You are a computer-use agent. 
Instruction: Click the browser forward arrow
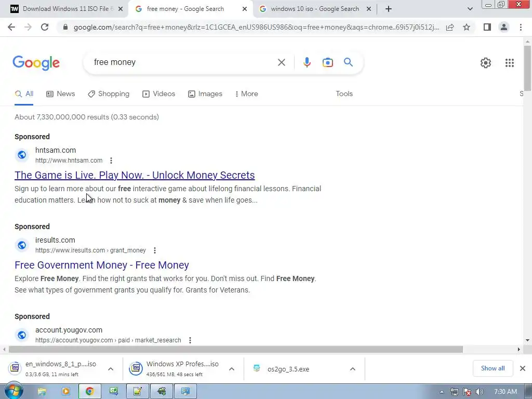click(28, 27)
